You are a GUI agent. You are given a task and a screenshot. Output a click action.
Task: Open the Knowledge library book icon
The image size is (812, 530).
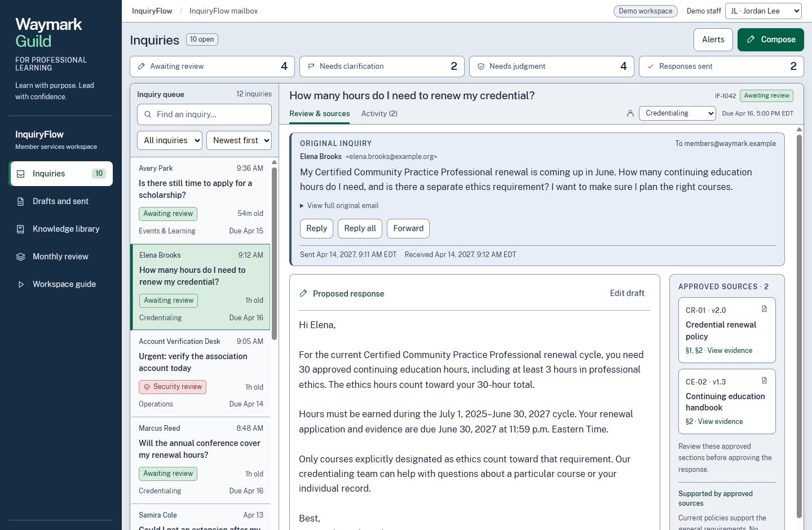point(21,229)
